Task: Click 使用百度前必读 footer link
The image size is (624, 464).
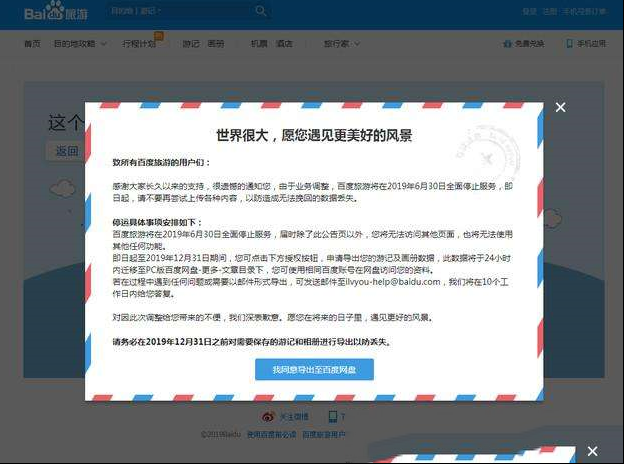Action: [271, 435]
